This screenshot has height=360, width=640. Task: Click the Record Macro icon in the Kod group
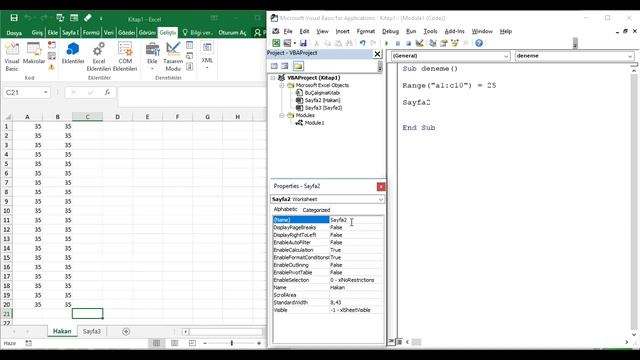[x=52, y=44]
